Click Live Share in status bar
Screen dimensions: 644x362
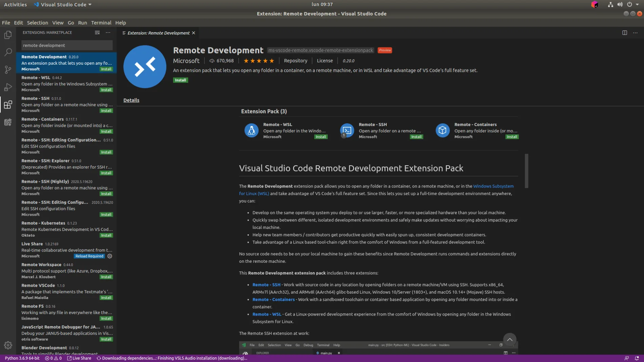[x=79, y=358]
